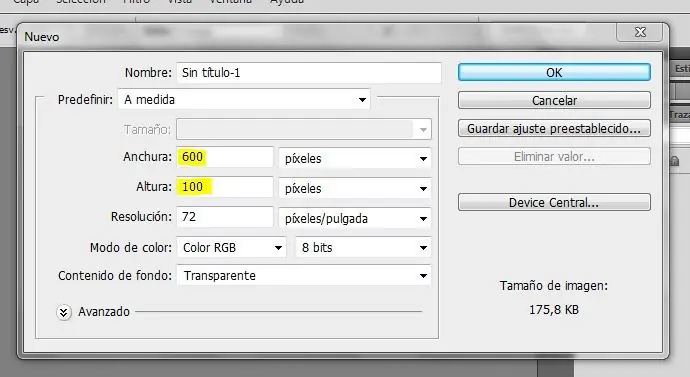Open the Altura units dropdown píxeles
This screenshot has height=377, width=690.
[355, 188]
